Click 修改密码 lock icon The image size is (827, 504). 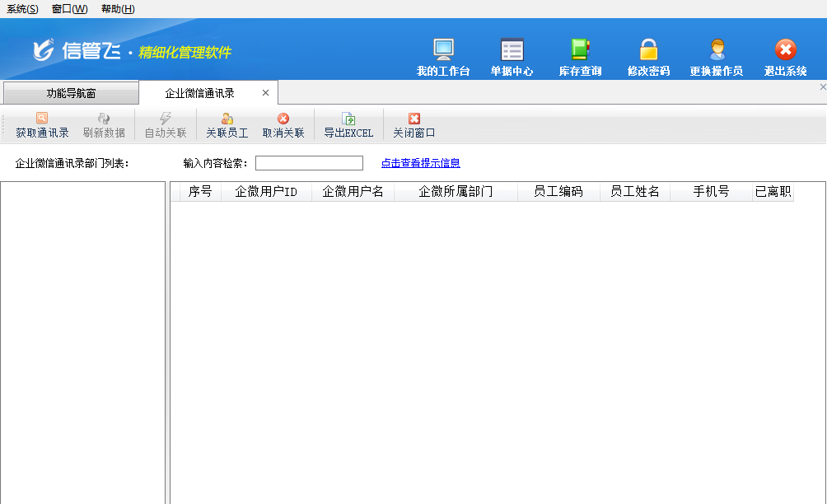click(648, 50)
